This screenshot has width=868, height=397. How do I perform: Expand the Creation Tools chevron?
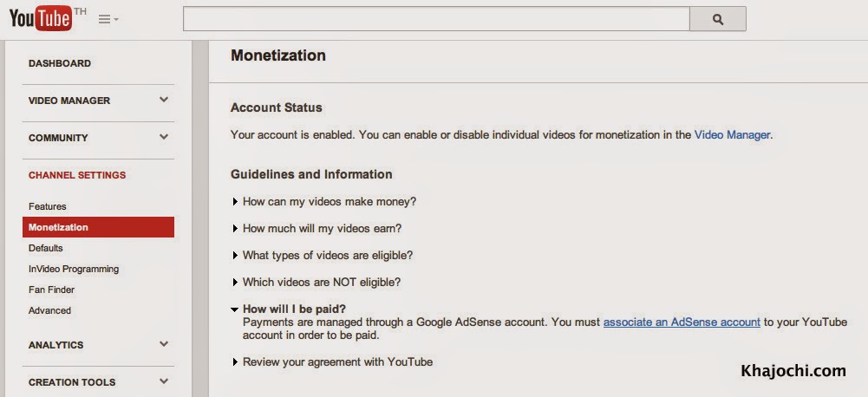pos(164,381)
